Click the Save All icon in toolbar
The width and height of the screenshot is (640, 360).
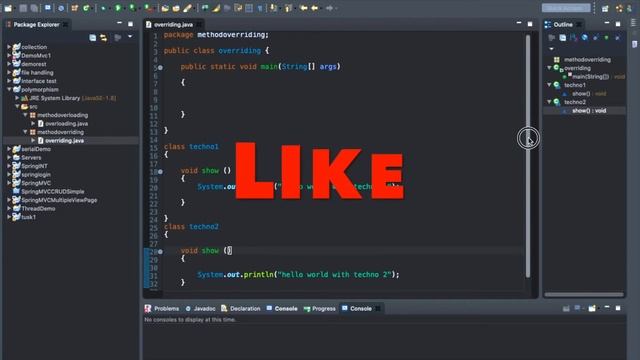coord(34,8)
